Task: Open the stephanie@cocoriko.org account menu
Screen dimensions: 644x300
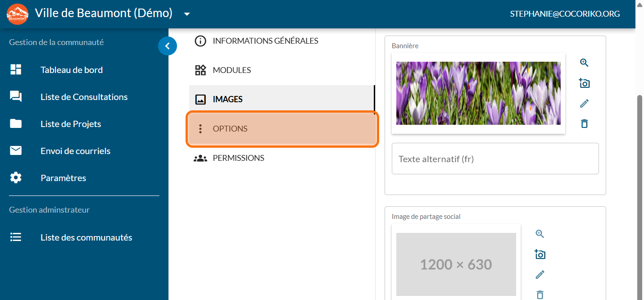Action: pyautogui.click(x=565, y=14)
